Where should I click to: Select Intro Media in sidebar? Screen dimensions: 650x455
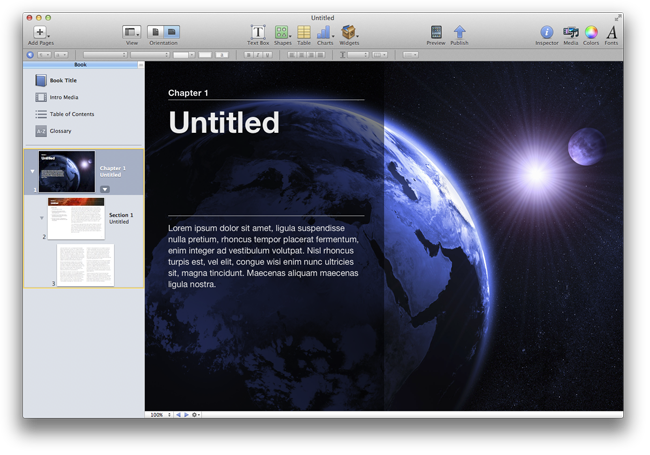coord(64,97)
